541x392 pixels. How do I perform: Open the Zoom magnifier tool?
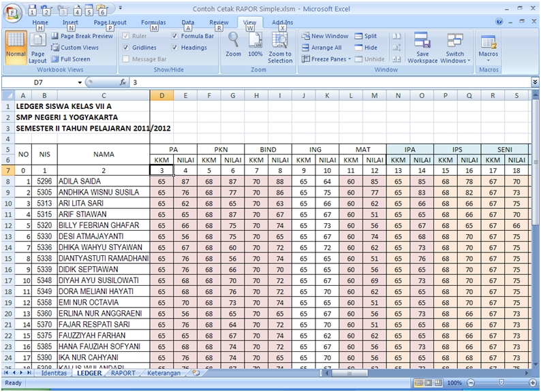tap(233, 45)
